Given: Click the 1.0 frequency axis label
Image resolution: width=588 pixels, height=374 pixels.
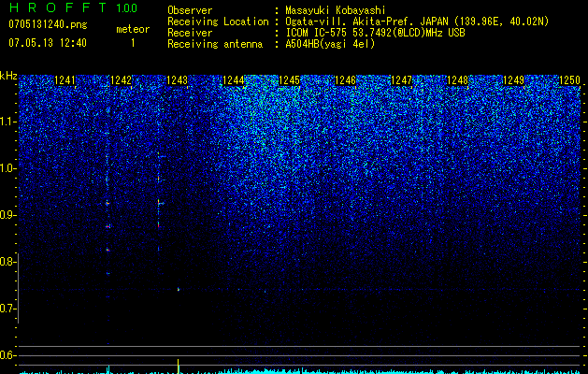Looking at the screenshot, I should point(7,168).
